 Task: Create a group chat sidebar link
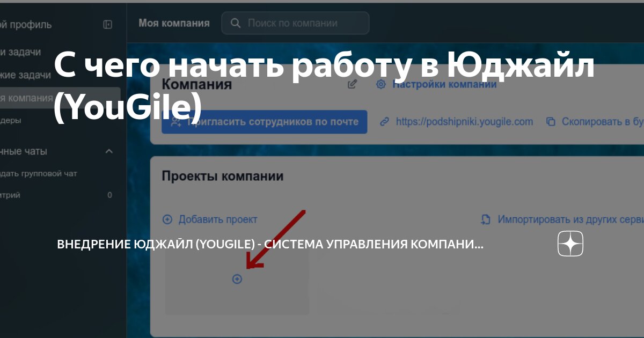click(39, 174)
